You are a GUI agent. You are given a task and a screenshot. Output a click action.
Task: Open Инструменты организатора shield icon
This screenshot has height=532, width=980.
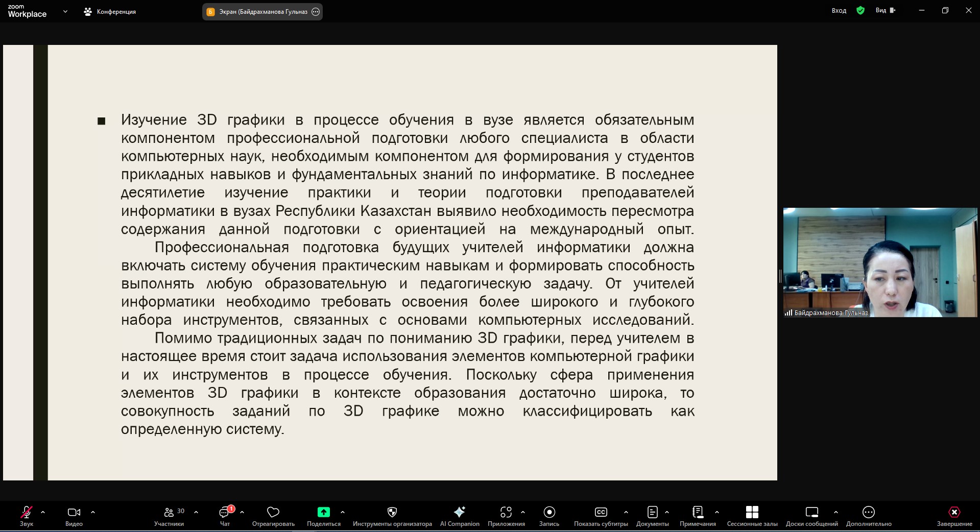(392, 512)
